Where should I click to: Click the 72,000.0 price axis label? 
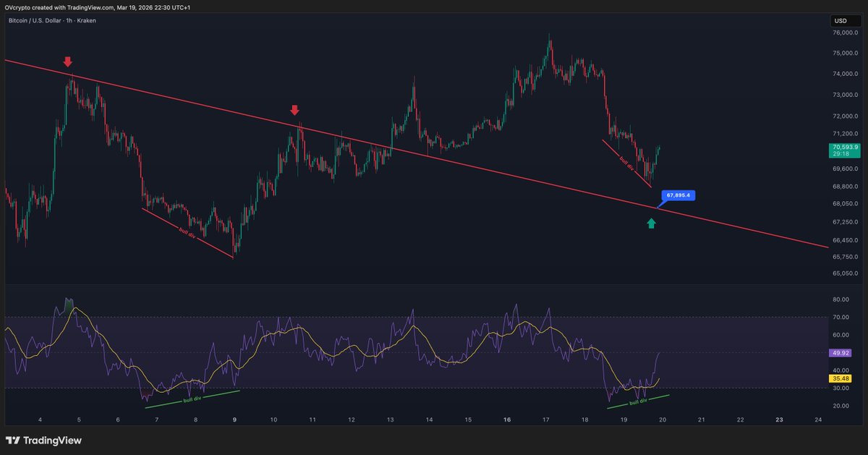tap(846, 116)
